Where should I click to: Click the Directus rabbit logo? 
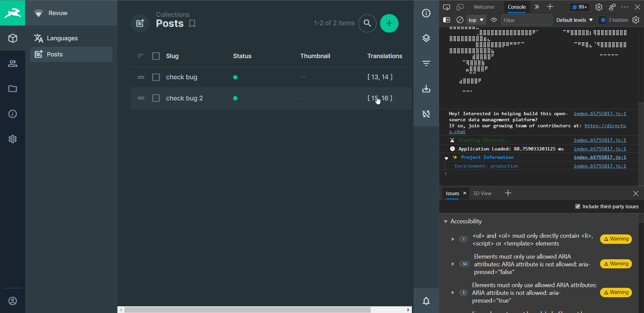click(x=12, y=13)
